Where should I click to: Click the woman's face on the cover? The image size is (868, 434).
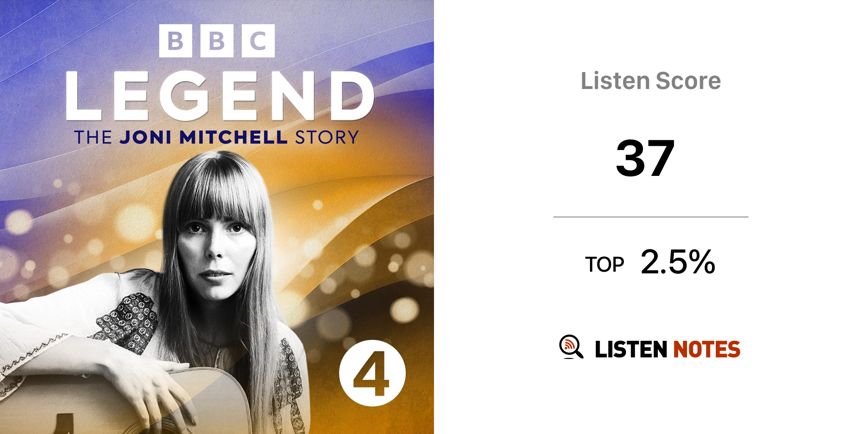point(216,250)
